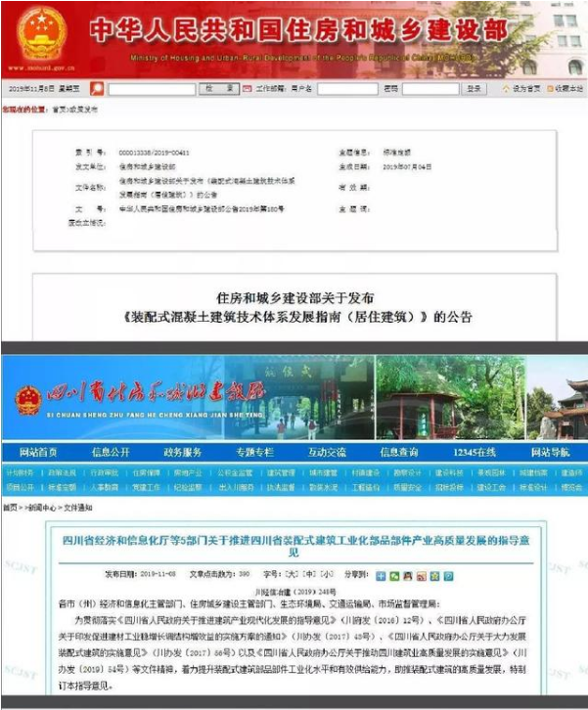Click 房地产业 sub-navigation link
The height and width of the screenshot is (710, 588).
pos(188,472)
